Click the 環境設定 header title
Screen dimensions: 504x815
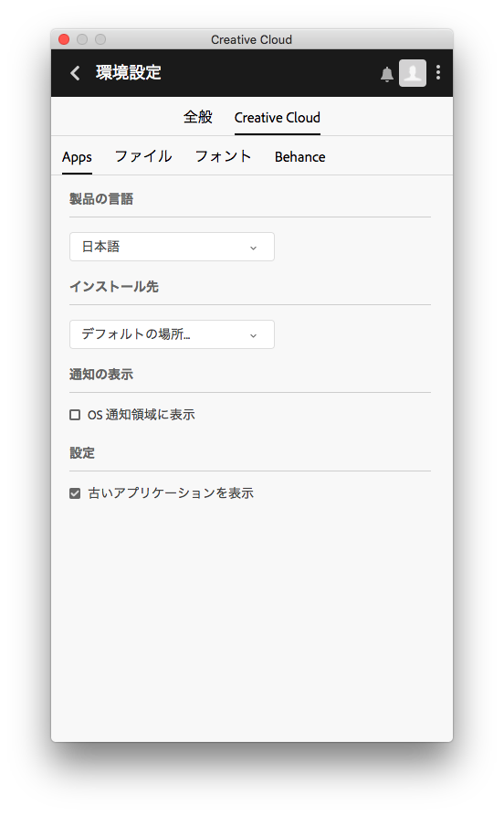point(129,73)
